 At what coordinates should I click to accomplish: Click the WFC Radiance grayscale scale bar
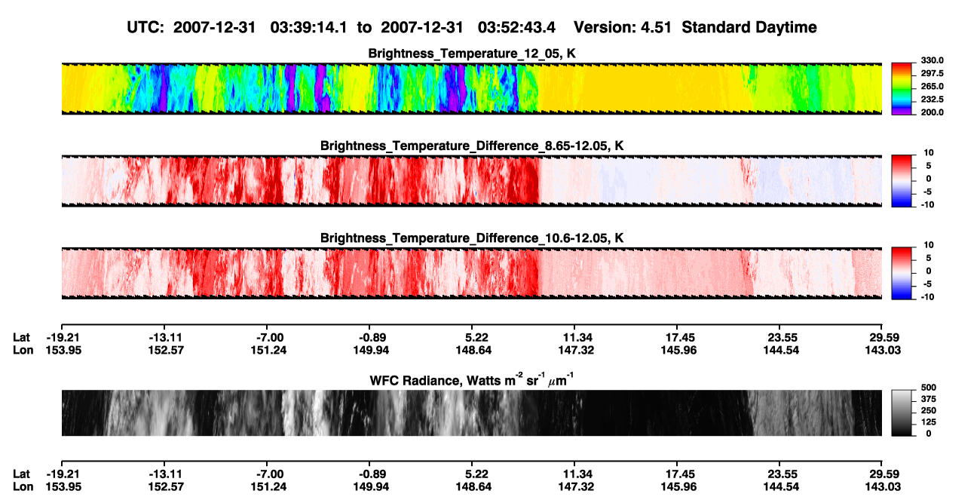pyautogui.click(x=902, y=413)
